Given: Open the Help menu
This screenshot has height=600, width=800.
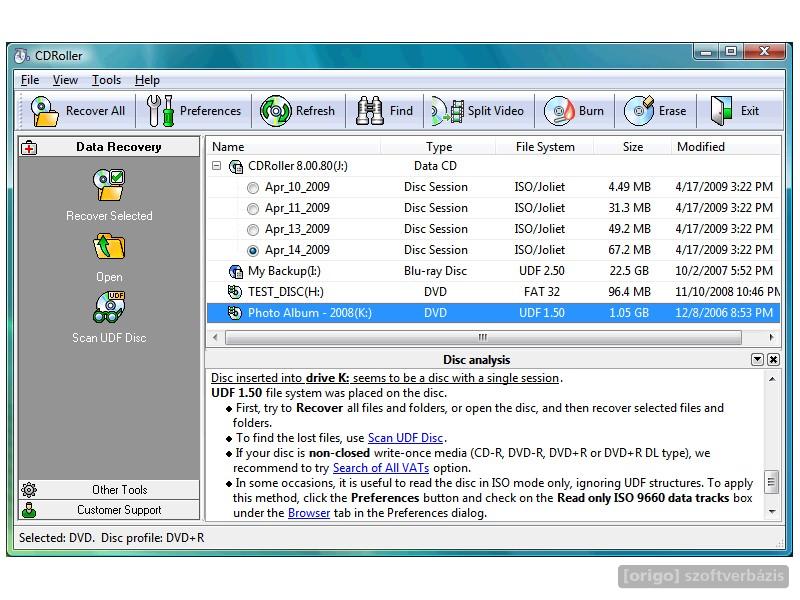Looking at the screenshot, I should coord(147,80).
